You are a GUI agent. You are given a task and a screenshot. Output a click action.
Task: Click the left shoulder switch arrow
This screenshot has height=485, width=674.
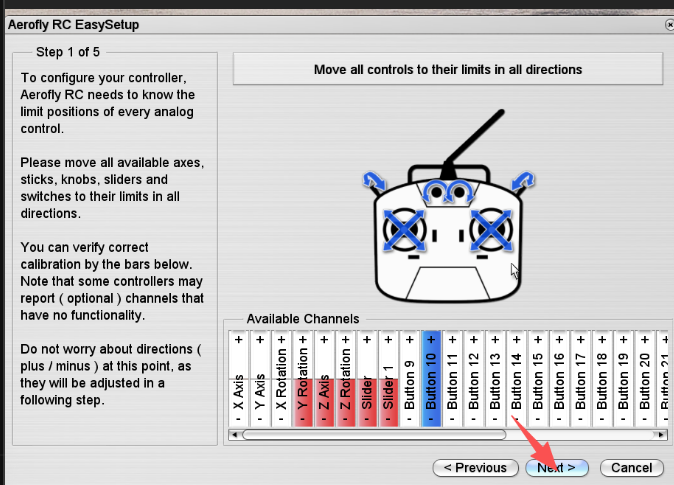coord(374,180)
